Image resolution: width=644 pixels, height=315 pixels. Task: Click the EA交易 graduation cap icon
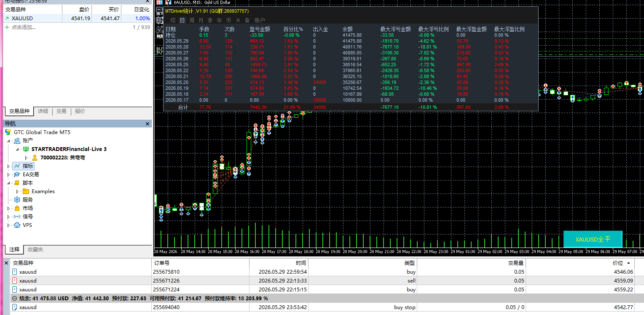click(17, 175)
